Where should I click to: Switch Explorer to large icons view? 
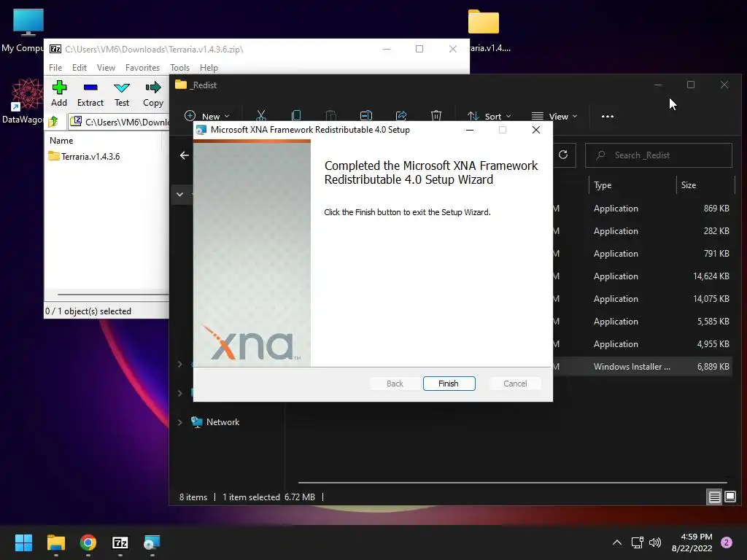[730, 497]
